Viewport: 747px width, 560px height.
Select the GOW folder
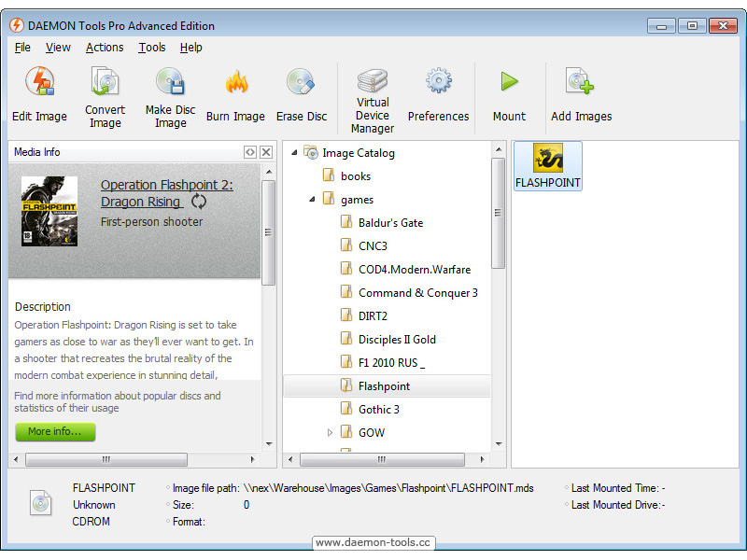point(371,433)
